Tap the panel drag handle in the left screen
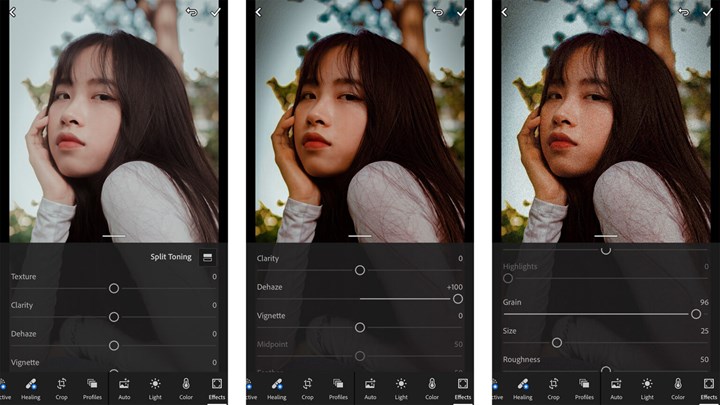The height and width of the screenshot is (405, 720). pyautogui.click(x=114, y=236)
